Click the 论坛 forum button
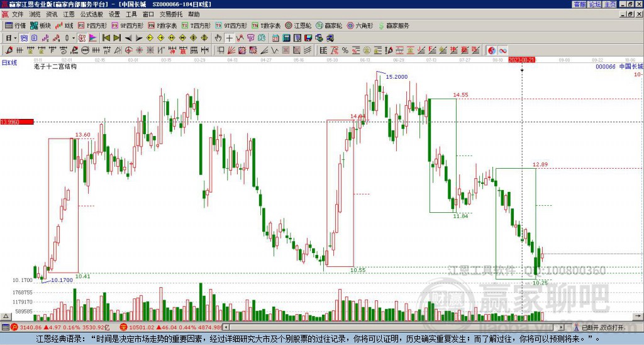Viewport: 644px width, 345px height. pos(595,4)
